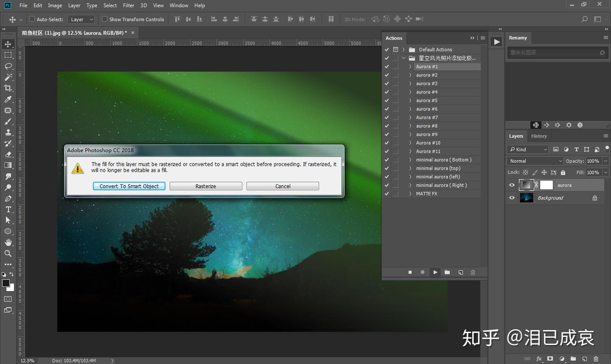Click the aurora layer gradient fill thumbnail
The image size is (611, 364).
(x=526, y=185)
